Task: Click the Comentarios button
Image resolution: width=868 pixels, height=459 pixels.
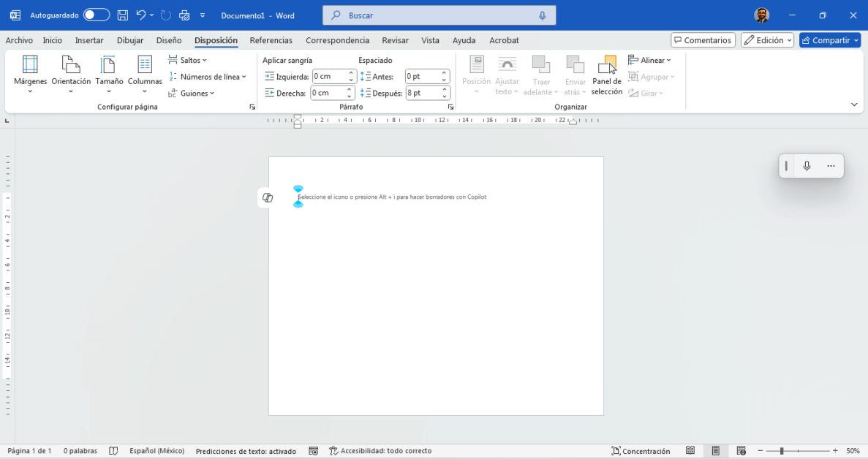Action: 702,40
